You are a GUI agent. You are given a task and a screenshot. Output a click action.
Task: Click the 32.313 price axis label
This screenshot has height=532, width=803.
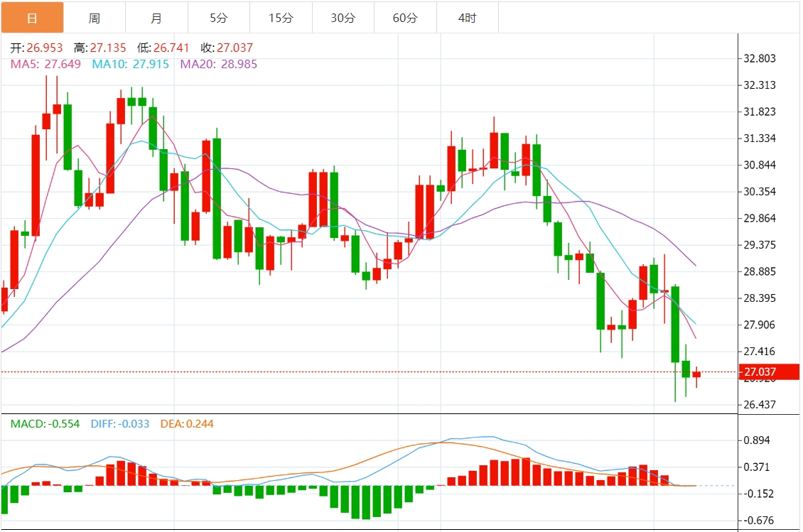coord(760,85)
